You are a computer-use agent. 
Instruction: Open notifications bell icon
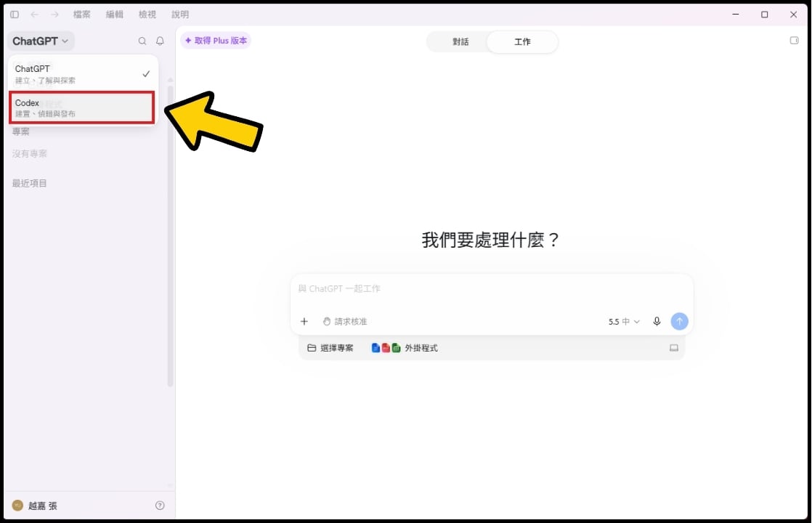160,41
